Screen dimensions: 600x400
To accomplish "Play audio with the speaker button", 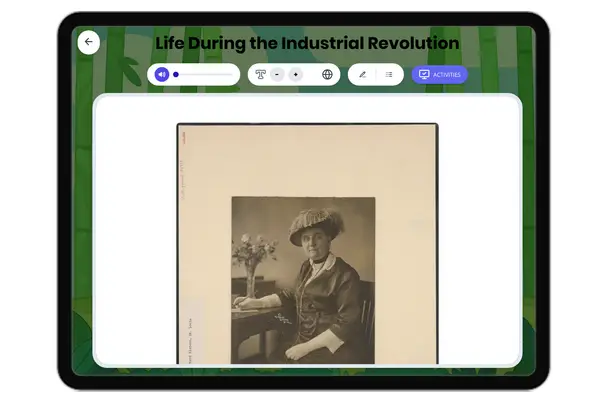I will tap(162, 74).
